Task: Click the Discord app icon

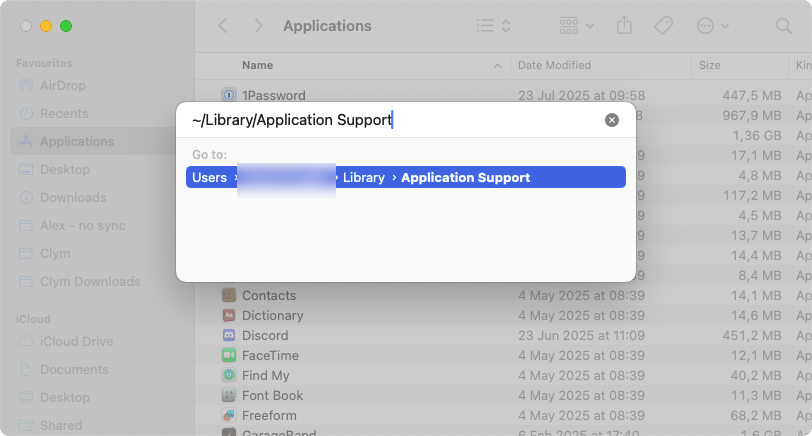Action: (228, 336)
